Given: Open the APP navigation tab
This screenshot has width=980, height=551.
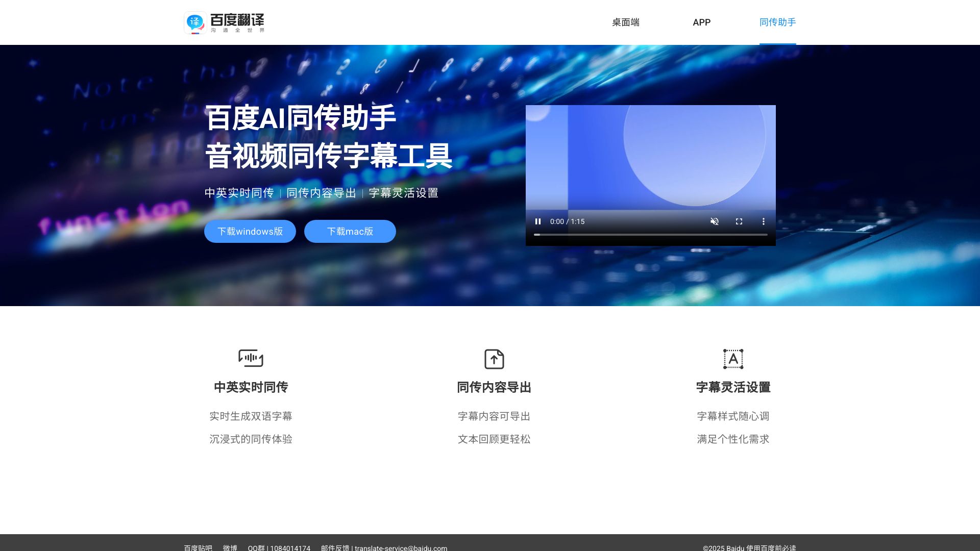Looking at the screenshot, I should (x=702, y=22).
